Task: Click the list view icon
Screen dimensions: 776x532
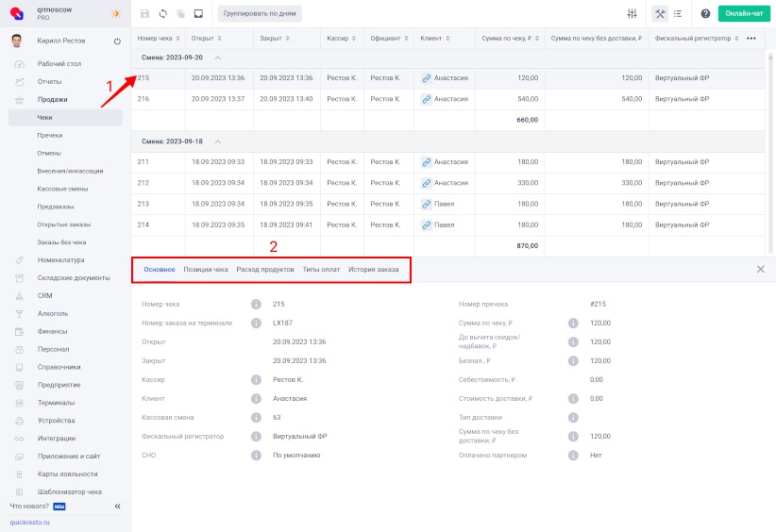Action: [x=678, y=14]
